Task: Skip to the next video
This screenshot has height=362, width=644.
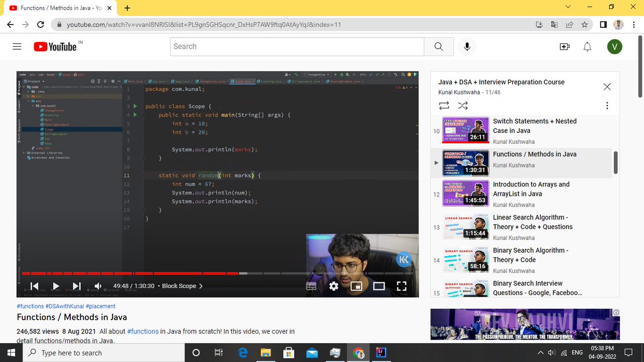Action: tap(77, 286)
